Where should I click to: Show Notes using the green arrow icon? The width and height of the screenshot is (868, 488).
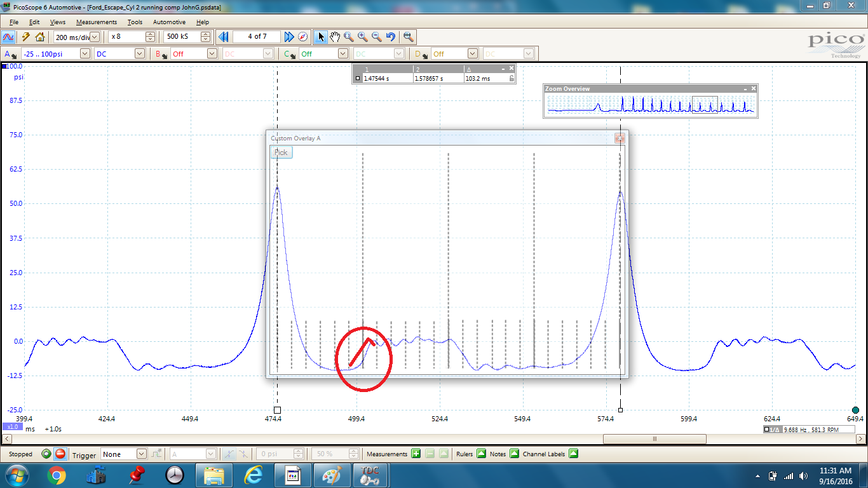[514, 454]
